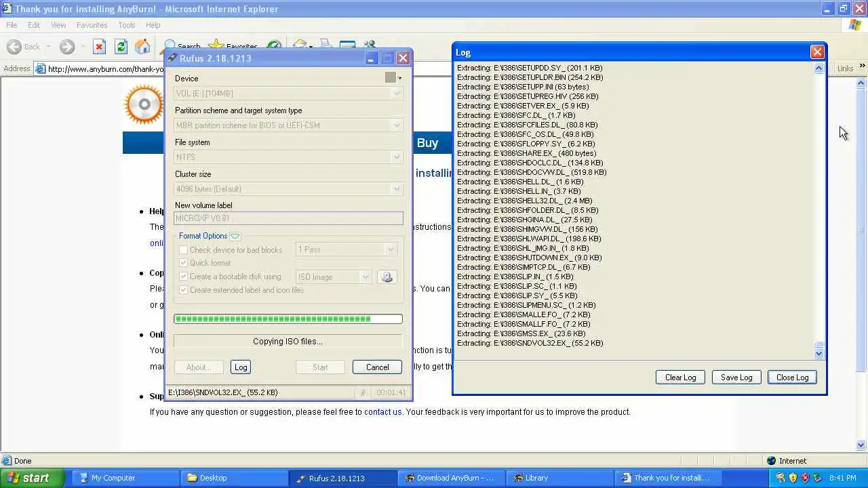
Task: Click the grey device icon beside Device label
Action: click(x=390, y=78)
